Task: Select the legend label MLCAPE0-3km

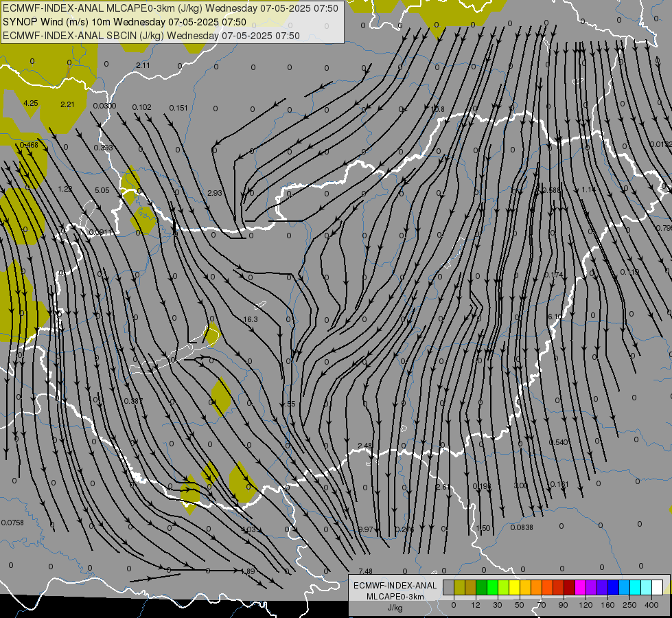Action: 395,597
